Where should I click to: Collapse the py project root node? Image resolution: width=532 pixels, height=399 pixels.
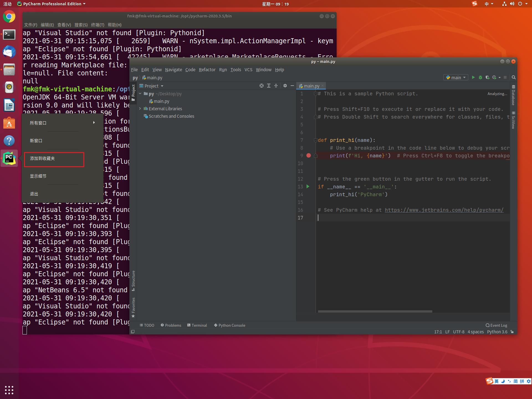[140, 94]
